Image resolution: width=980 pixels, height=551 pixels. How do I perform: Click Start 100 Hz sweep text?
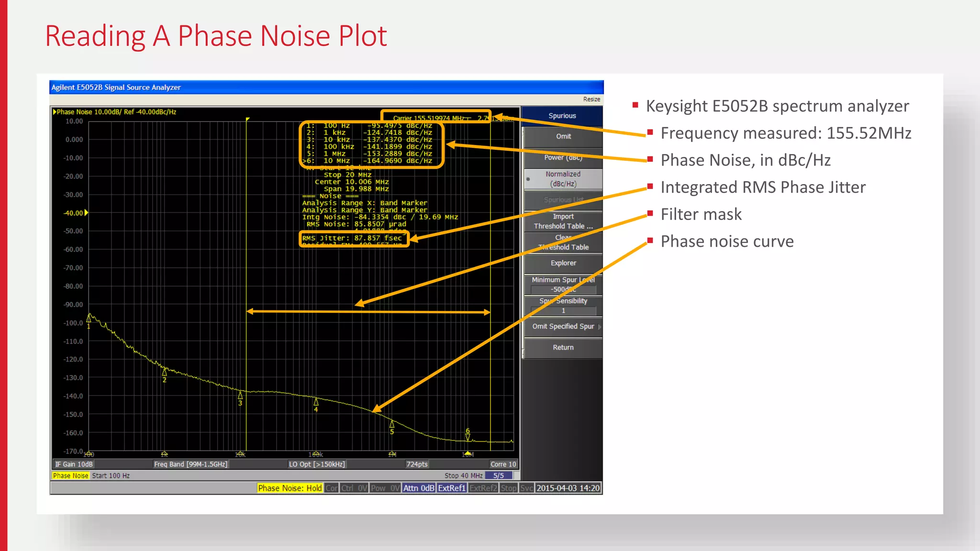pyautogui.click(x=111, y=476)
